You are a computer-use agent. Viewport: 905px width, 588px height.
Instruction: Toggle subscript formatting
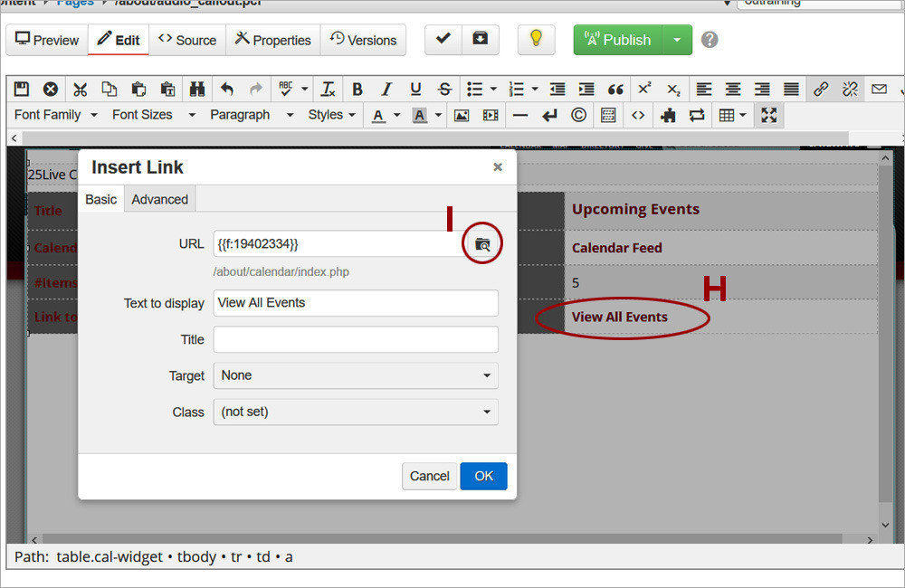click(673, 89)
